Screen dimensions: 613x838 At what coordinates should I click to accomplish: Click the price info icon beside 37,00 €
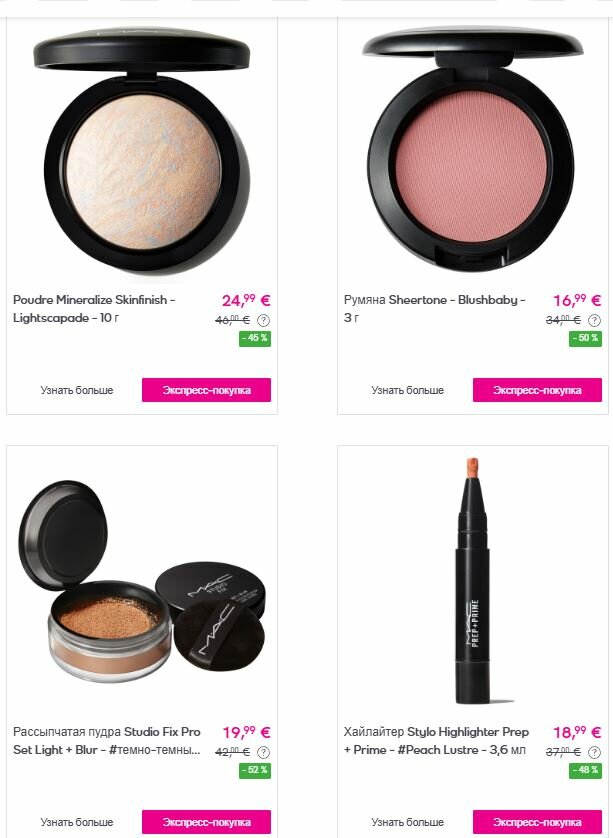tap(594, 752)
